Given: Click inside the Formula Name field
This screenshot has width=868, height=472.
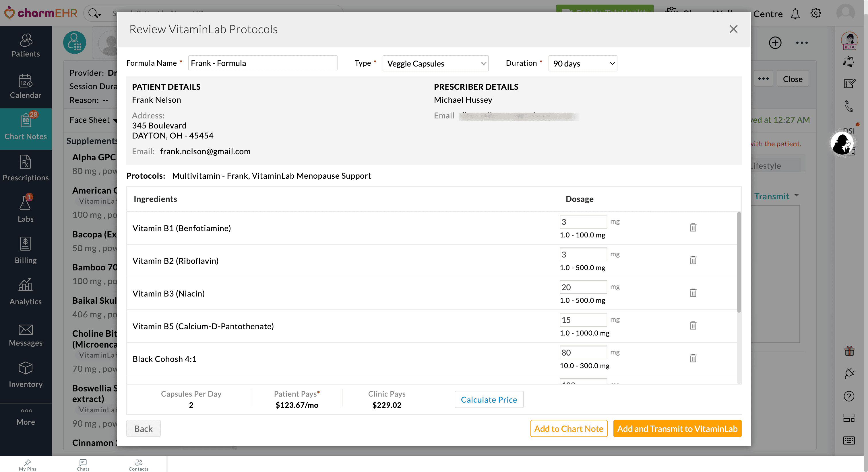Looking at the screenshot, I should point(262,63).
